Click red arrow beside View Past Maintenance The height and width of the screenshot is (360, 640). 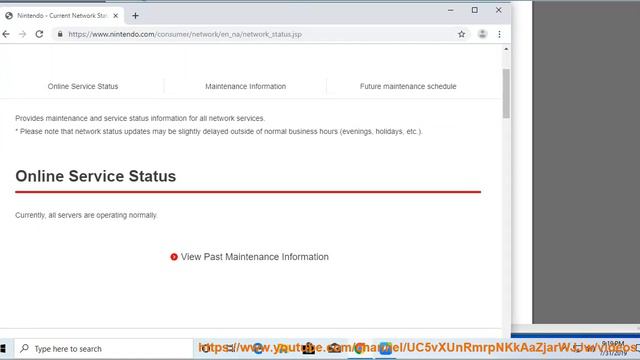coord(174,257)
